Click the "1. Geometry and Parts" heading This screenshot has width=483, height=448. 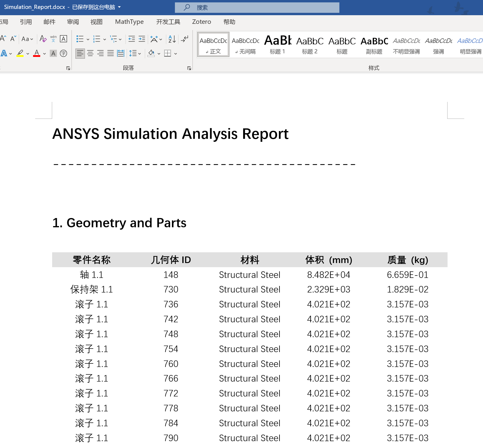coord(119,223)
